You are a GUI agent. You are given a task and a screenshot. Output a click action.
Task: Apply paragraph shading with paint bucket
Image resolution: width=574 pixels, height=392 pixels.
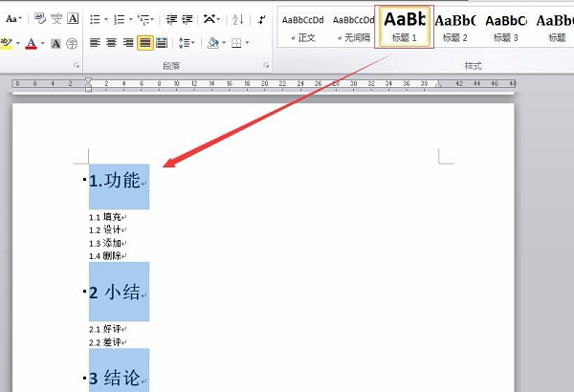point(212,43)
